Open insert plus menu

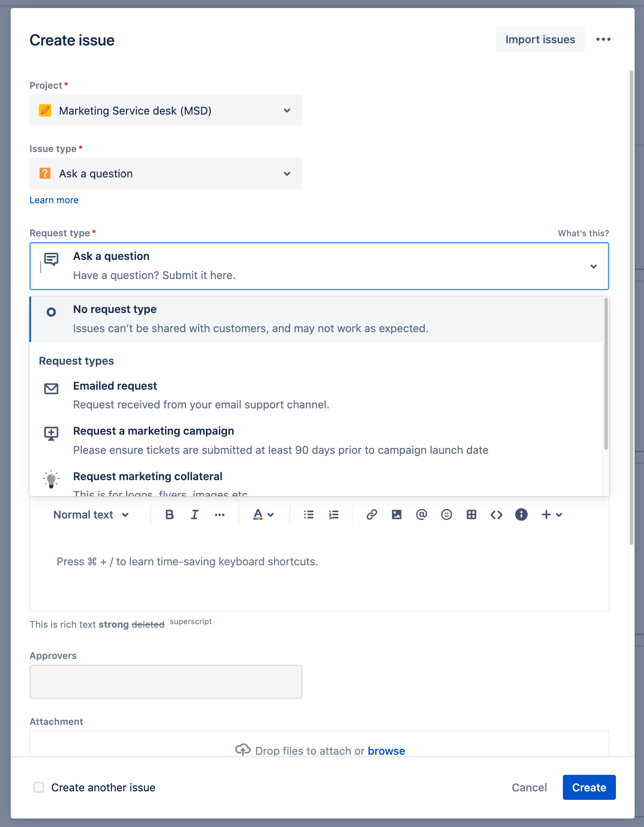(552, 514)
